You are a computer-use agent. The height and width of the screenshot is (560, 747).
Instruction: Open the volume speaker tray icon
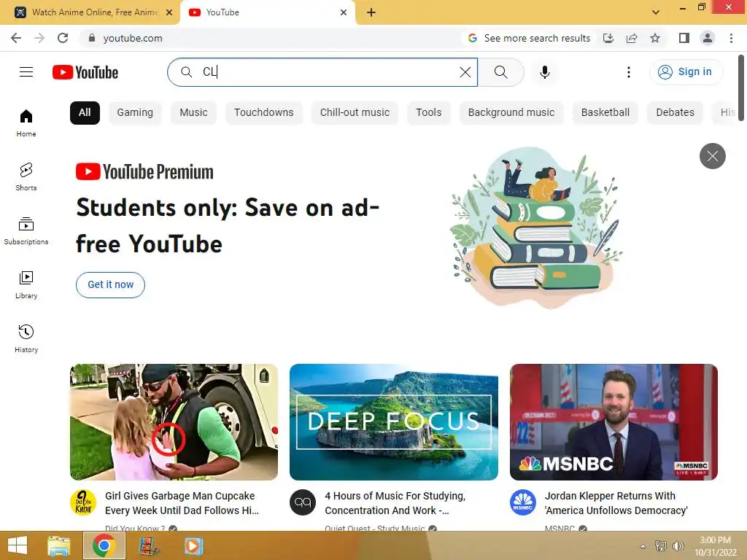(x=678, y=546)
